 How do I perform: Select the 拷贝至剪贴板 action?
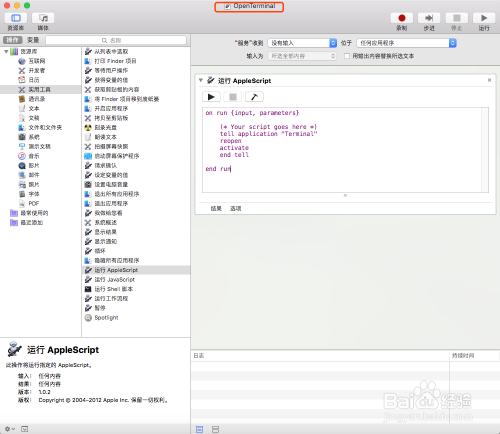click(x=111, y=118)
